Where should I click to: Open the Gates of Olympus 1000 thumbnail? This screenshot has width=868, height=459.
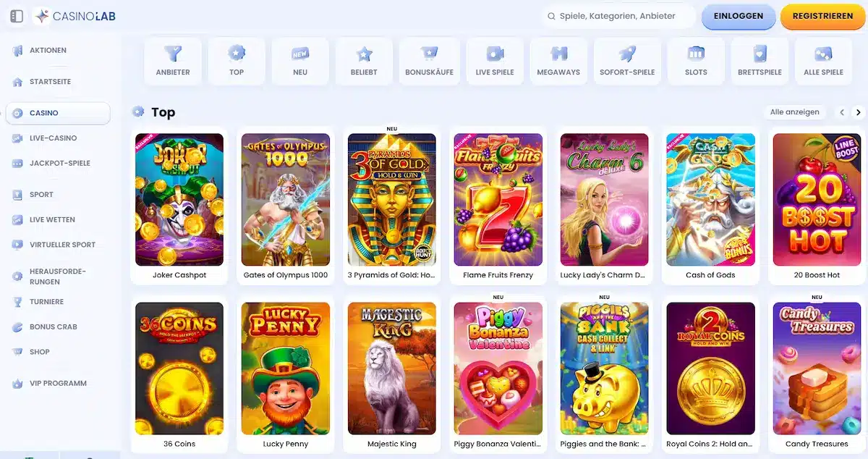(x=286, y=200)
